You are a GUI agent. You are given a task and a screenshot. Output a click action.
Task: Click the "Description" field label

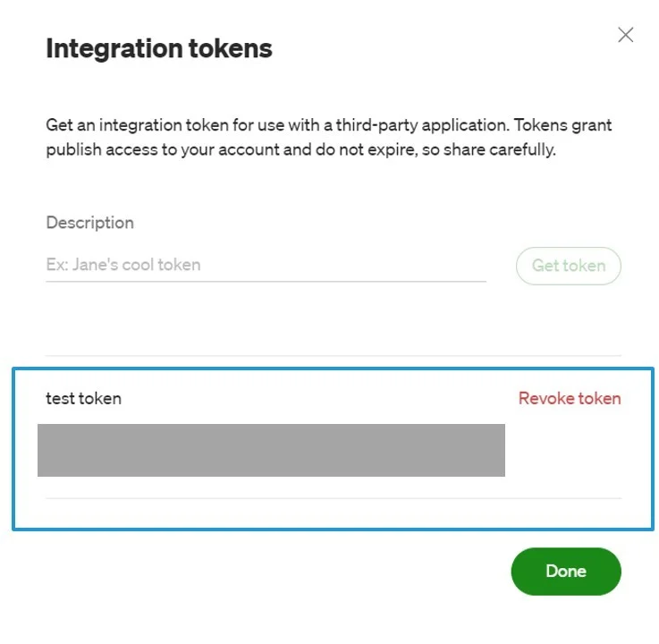(x=89, y=223)
